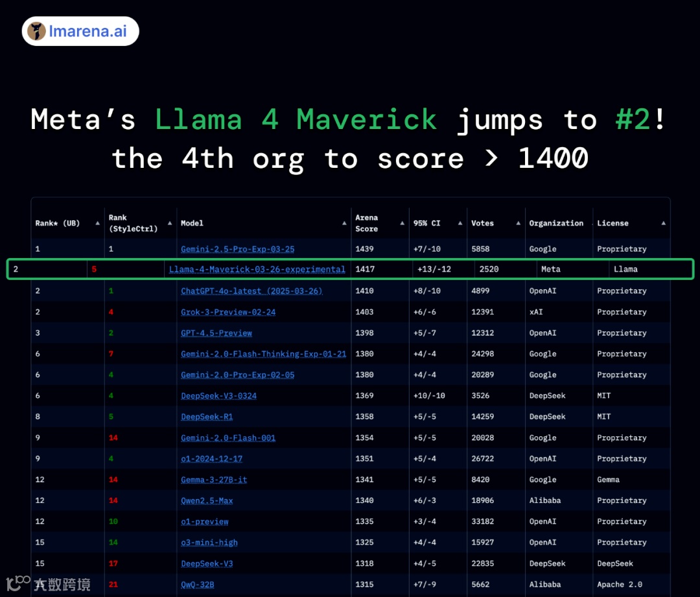
Task: Open Gemini-2.0-Pro-Exp-02-05 model link
Action: [x=237, y=375]
